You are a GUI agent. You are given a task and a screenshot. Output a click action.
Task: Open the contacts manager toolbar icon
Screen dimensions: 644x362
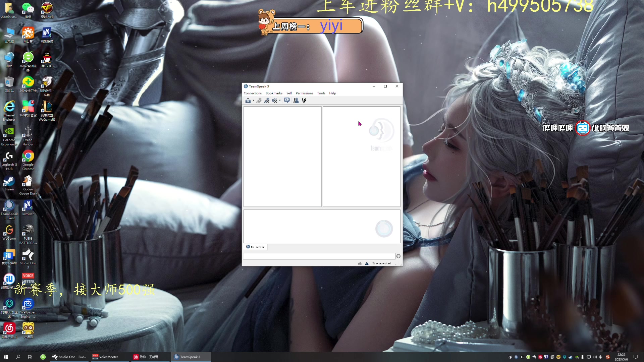coord(296,100)
